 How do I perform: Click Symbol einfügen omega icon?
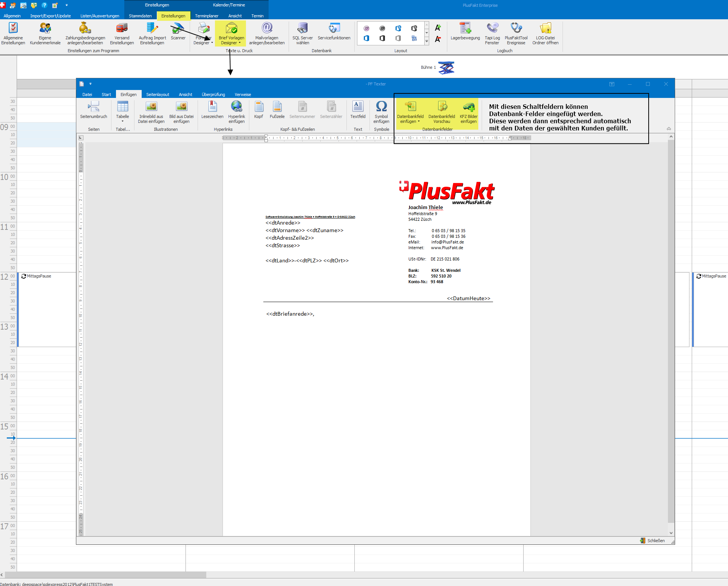pyautogui.click(x=381, y=112)
